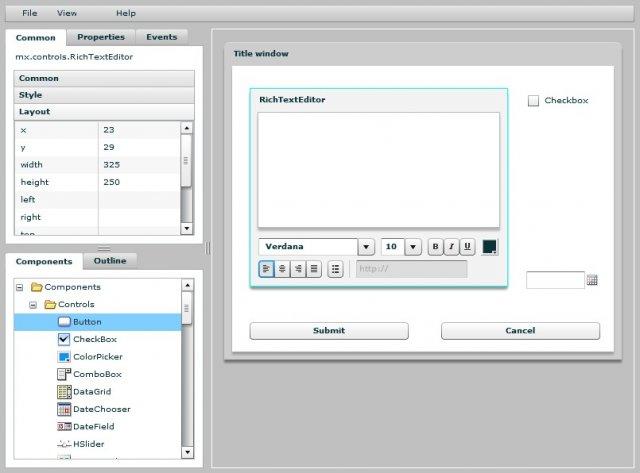This screenshot has width=640, height=473.
Task: Open the Verdana font dropdown
Action: (366, 247)
